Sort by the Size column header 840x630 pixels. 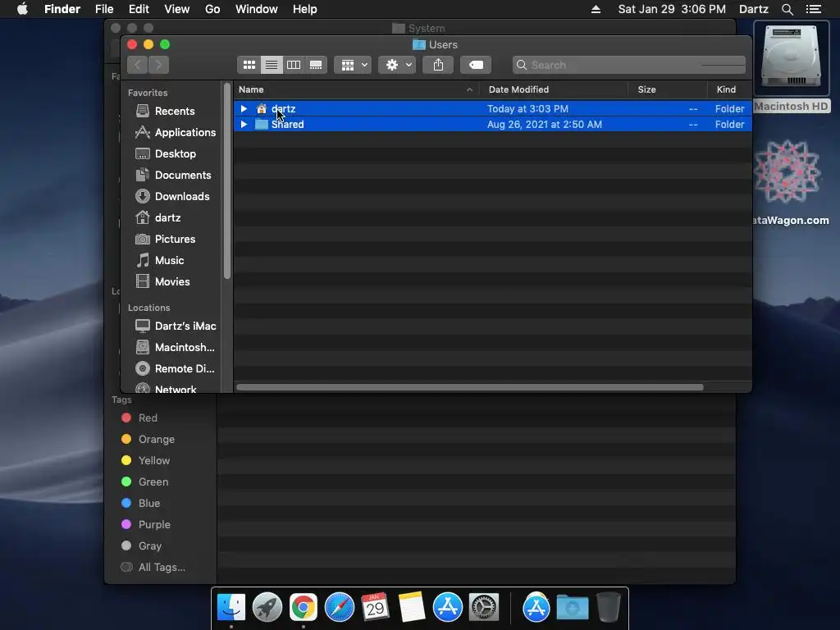[x=668, y=89]
